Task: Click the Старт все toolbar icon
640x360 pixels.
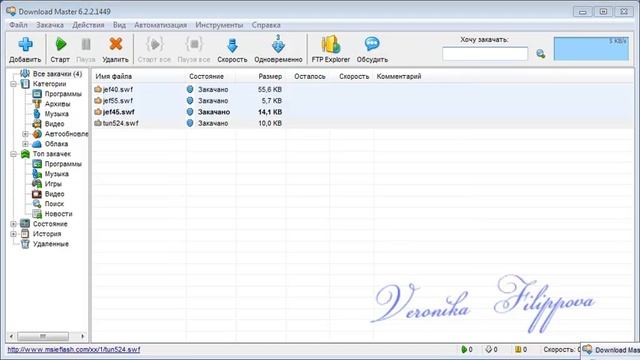Action: (x=154, y=44)
